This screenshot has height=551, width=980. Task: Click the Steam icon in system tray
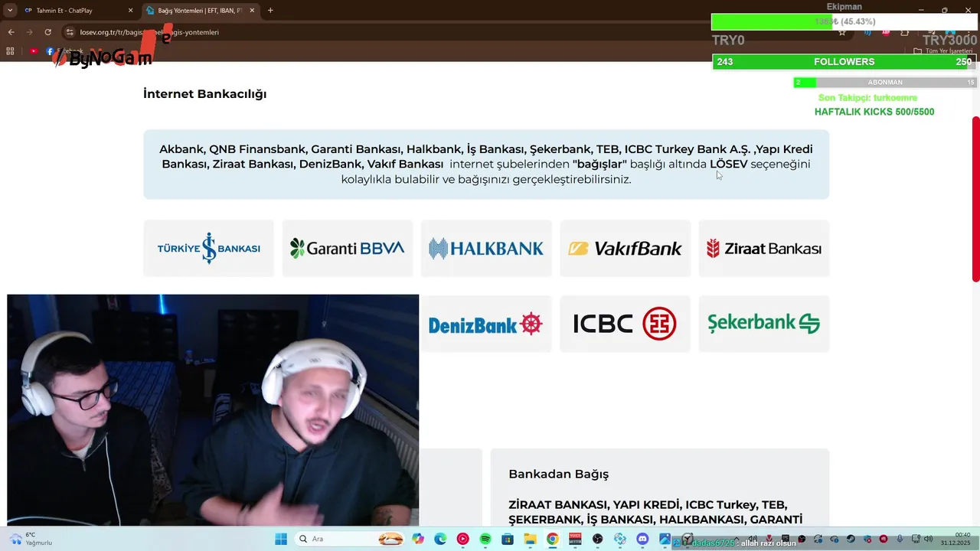click(x=851, y=540)
